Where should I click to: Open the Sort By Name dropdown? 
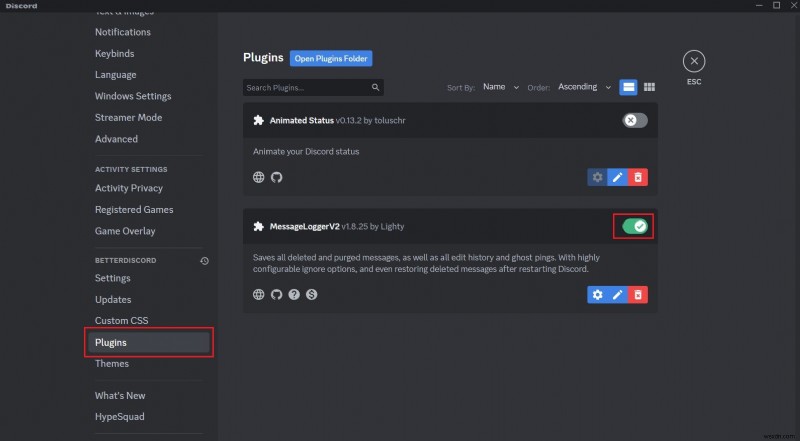[x=501, y=87]
